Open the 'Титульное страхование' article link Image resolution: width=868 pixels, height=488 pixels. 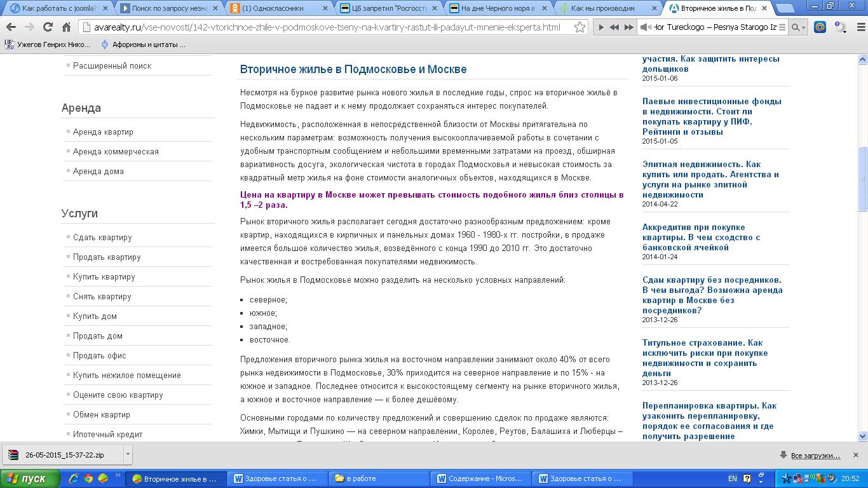pyautogui.click(x=705, y=358)
